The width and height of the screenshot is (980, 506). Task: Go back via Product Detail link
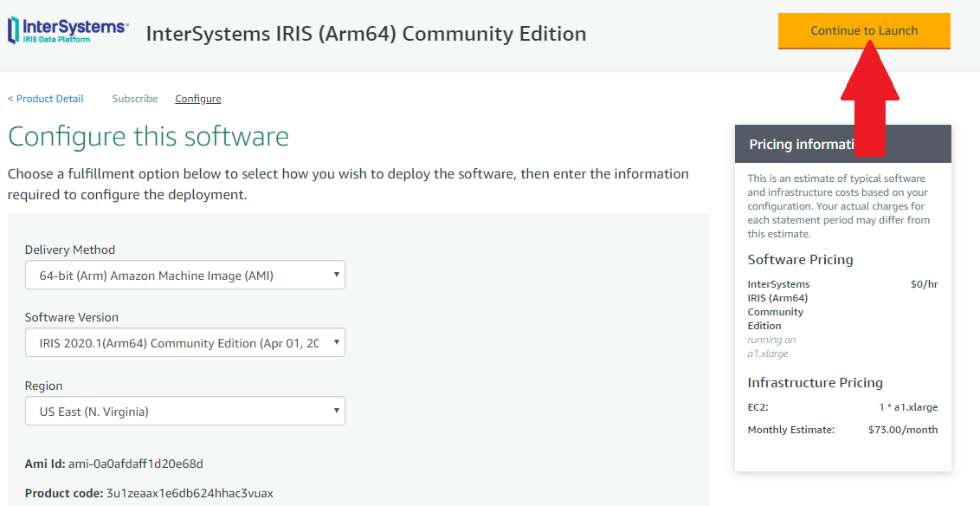(46, 99)
